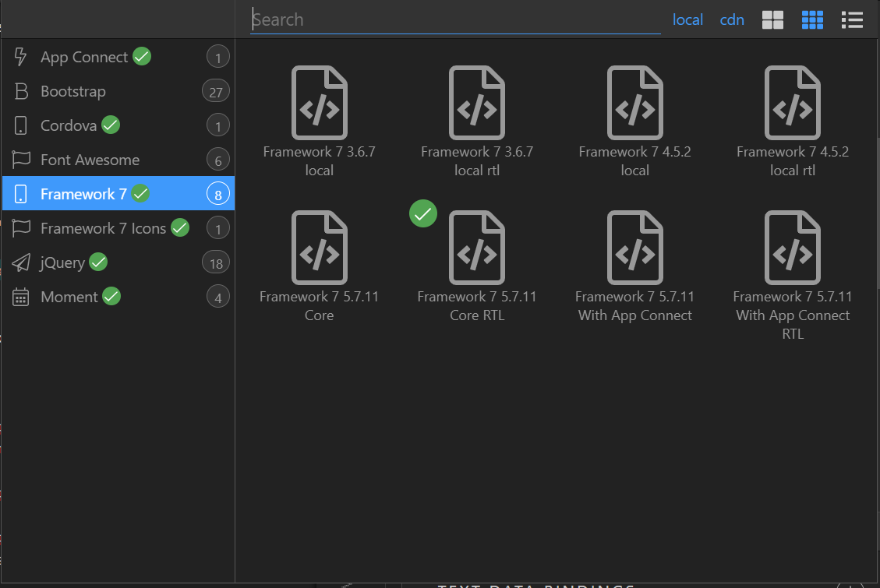This screenshot has height=588, width=880.
Task: Select the Framework 7 category
Action: coord(118,193)
